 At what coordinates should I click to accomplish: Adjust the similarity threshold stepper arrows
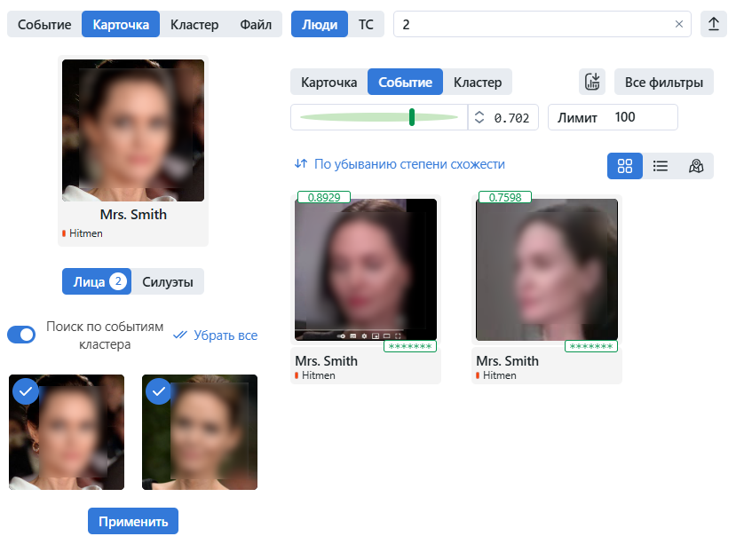point(479,117)
